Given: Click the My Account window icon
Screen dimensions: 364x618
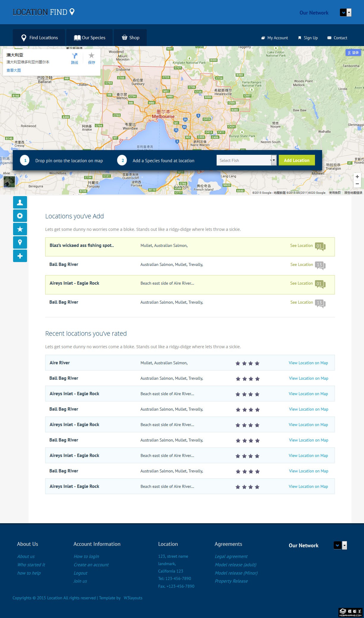Looking at the screenshot, I should [x=263, y=38].
